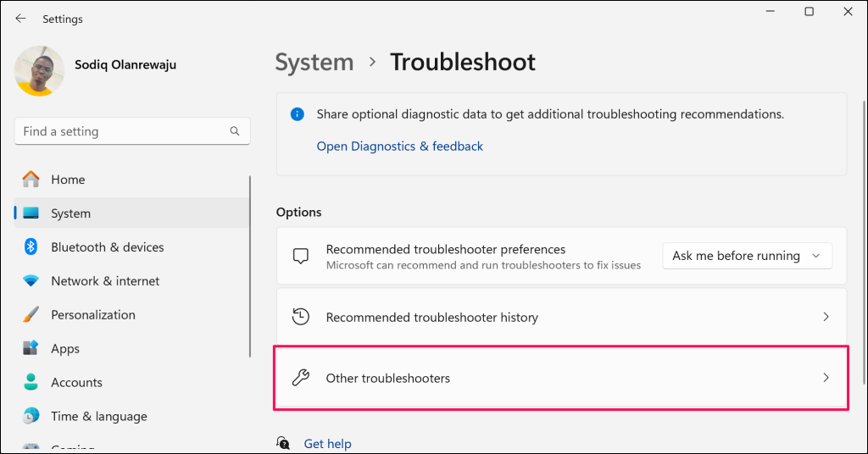Click the Network & internet Wi-Fi icon
Viewport: 868px width, 454px height.
31,281
